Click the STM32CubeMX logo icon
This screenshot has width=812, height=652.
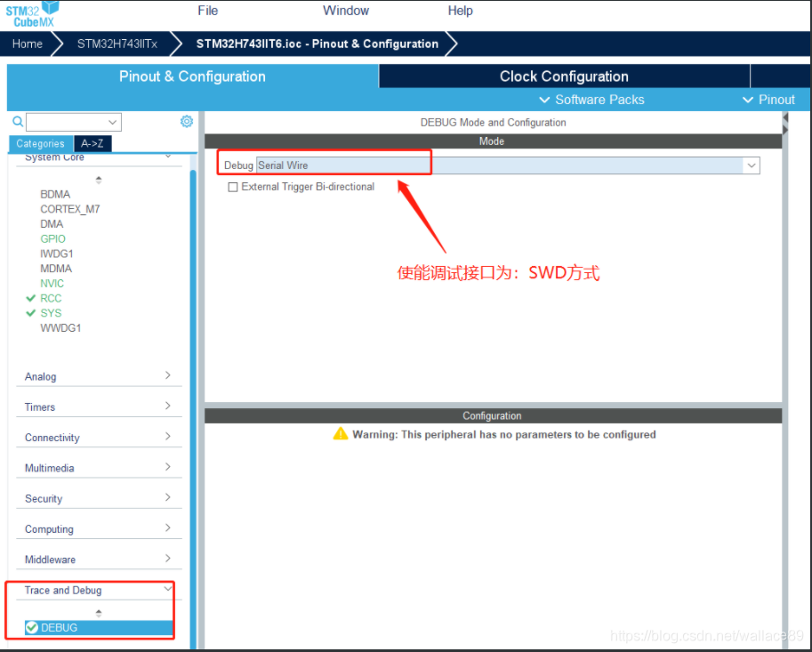click(31, 14)
